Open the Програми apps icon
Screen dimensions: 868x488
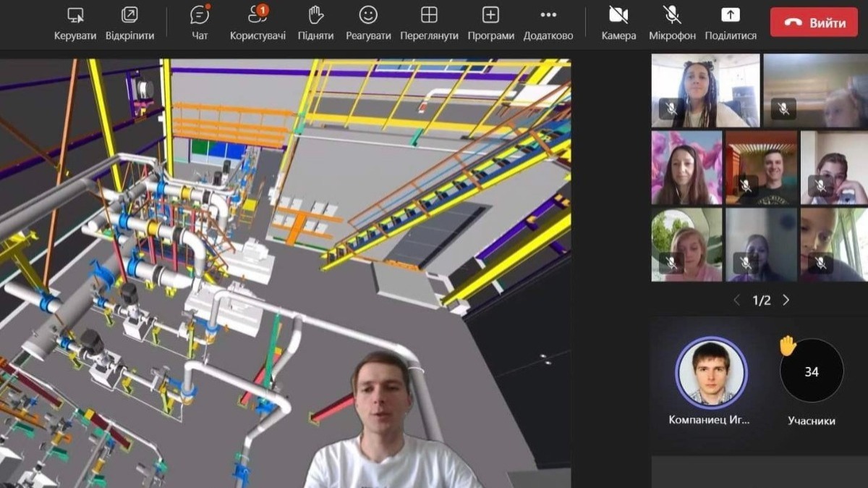tap(490, 15)
